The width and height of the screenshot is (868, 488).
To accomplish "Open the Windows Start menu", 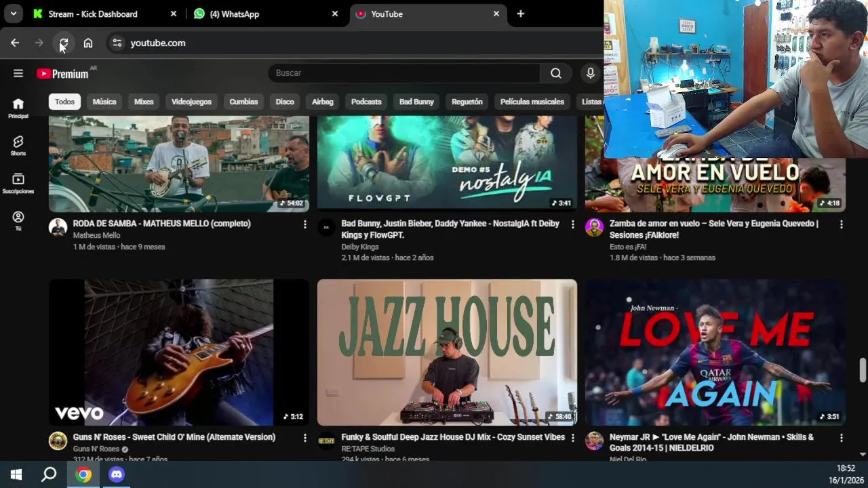I will [x=16, y=474].
